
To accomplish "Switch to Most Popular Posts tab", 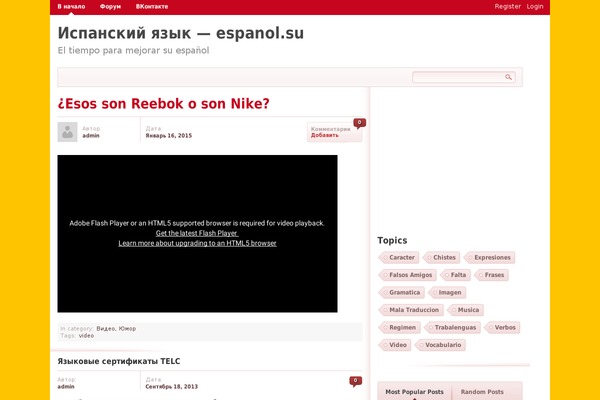I will tap(414, 392).
